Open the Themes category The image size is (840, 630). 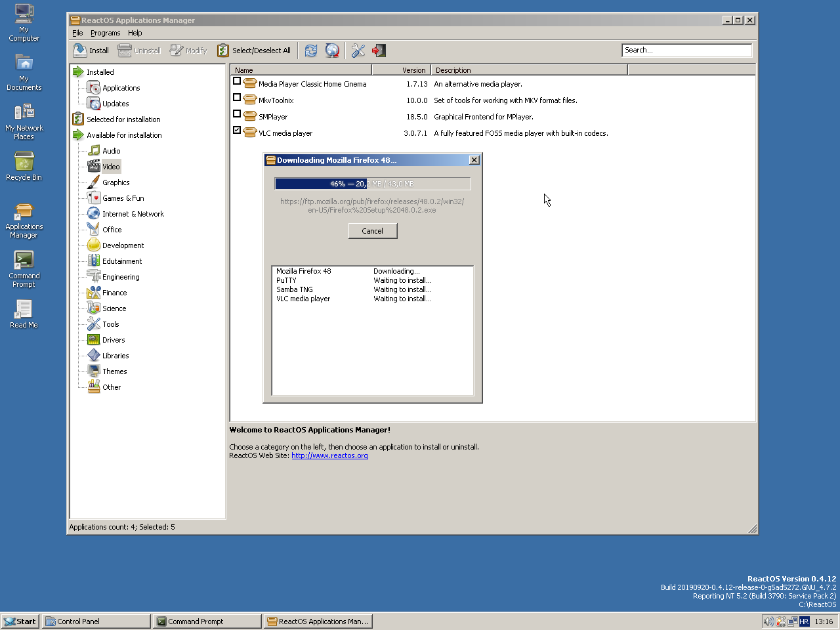tap(114, 371)
